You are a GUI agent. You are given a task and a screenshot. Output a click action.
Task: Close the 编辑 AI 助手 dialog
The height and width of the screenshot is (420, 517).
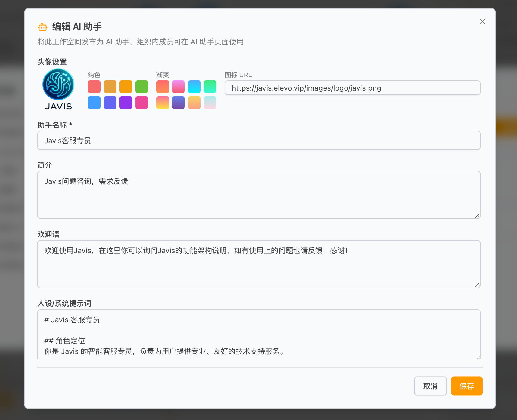[482, 21]
